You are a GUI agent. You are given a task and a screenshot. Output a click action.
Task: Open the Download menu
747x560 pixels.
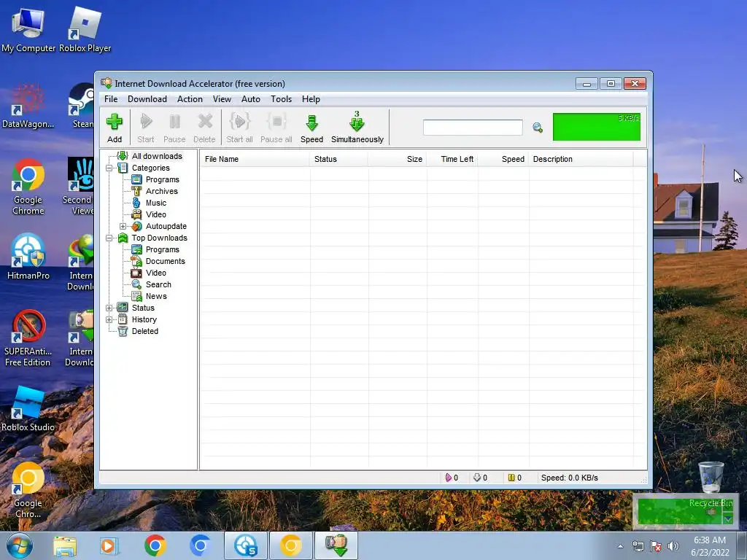pyautogui.click(x=147, y=99)
